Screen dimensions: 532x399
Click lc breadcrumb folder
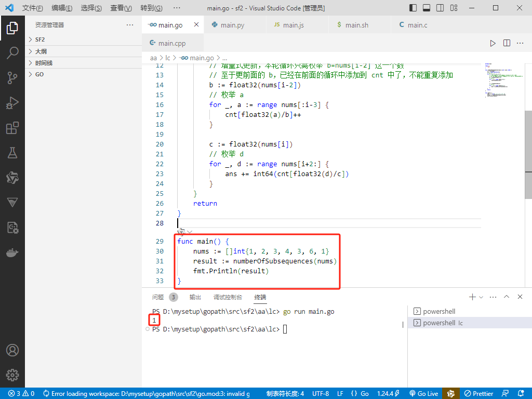click(x=168, y=58)
